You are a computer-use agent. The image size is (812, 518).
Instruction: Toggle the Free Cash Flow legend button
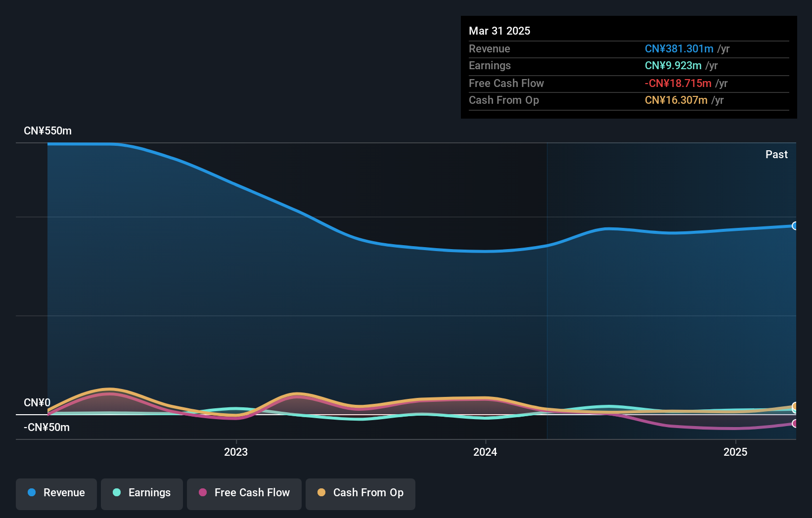[244, 493]
